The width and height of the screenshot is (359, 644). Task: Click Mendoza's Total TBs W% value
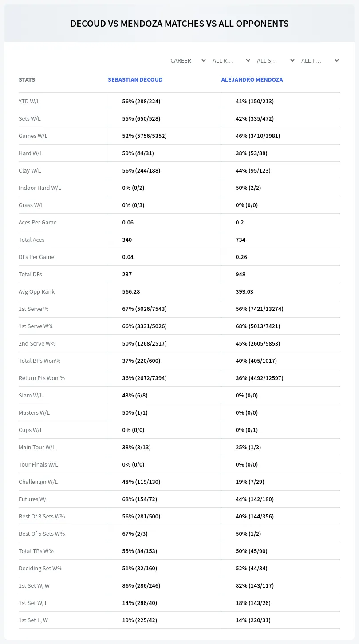[251, 551]
